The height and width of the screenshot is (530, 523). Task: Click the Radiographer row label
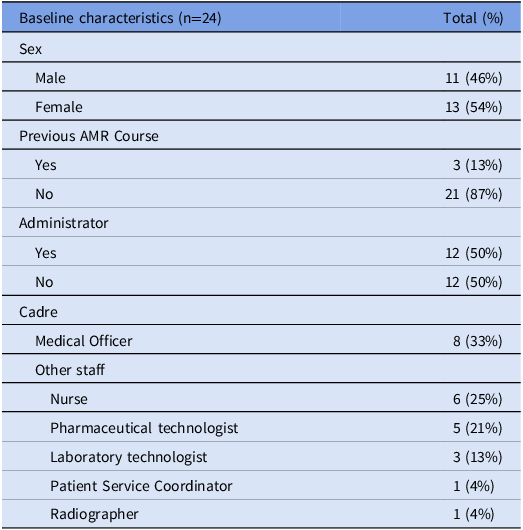[94, 514]
